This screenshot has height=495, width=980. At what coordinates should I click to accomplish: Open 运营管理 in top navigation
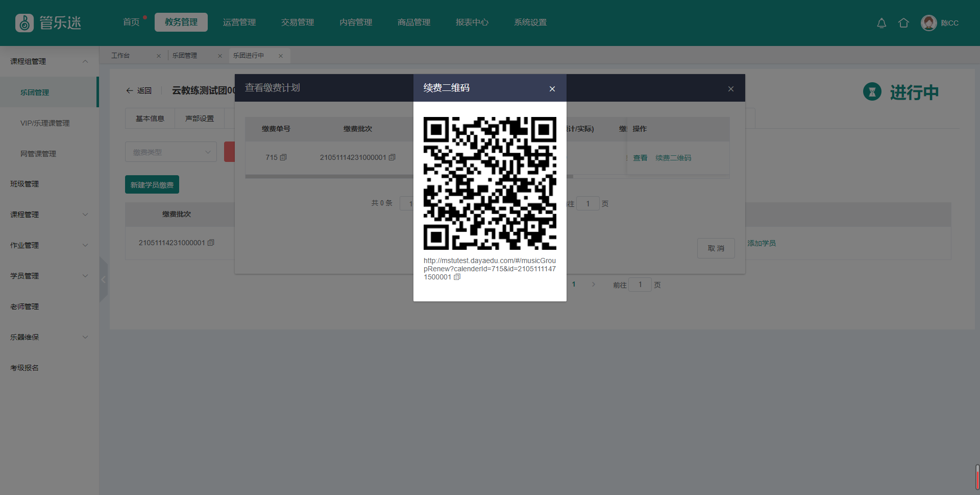[239, 22]
